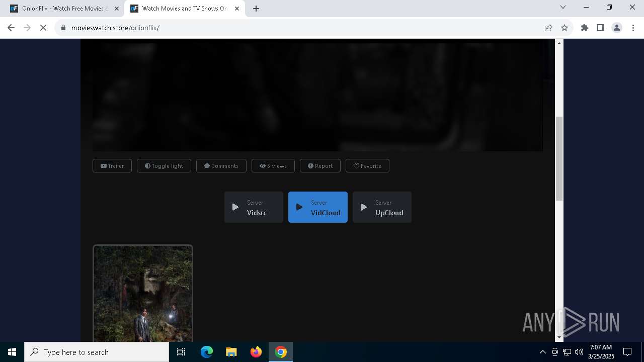Select Watch Movies and TV Shows tab

click(185, 9)
